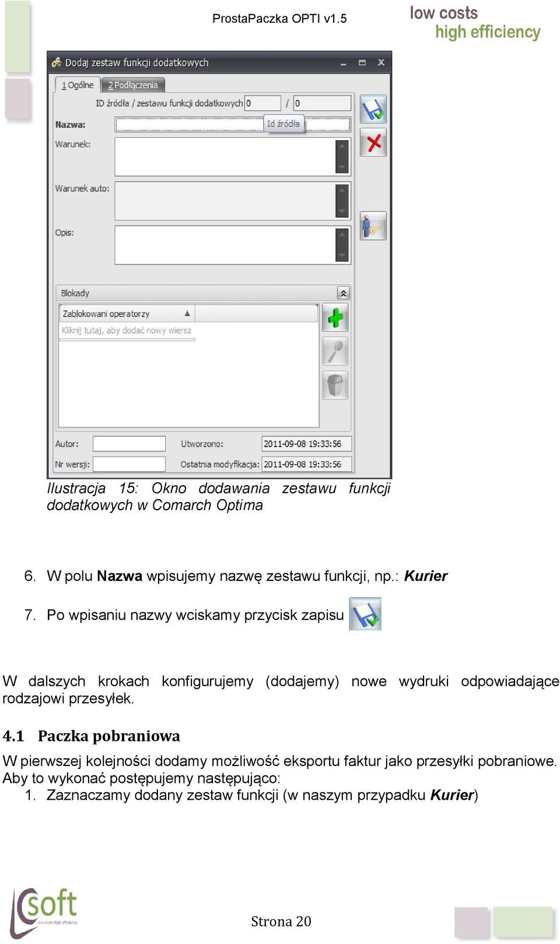Click the magnifier icon in Blokady
This screenshot has width=560, height=944.
(335, 351)
